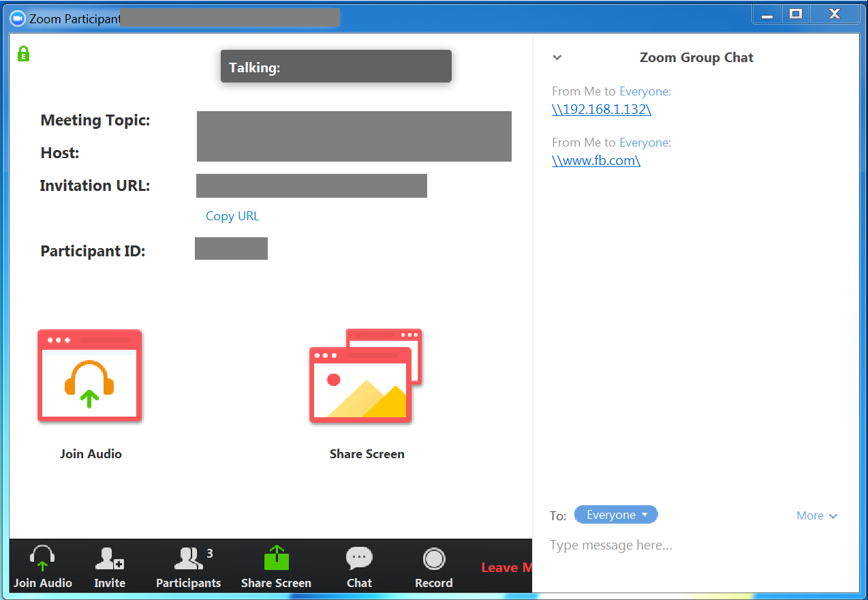Click the Talking indicator bar
Viewport: 868px width, 600px height.
click(336, 67)
